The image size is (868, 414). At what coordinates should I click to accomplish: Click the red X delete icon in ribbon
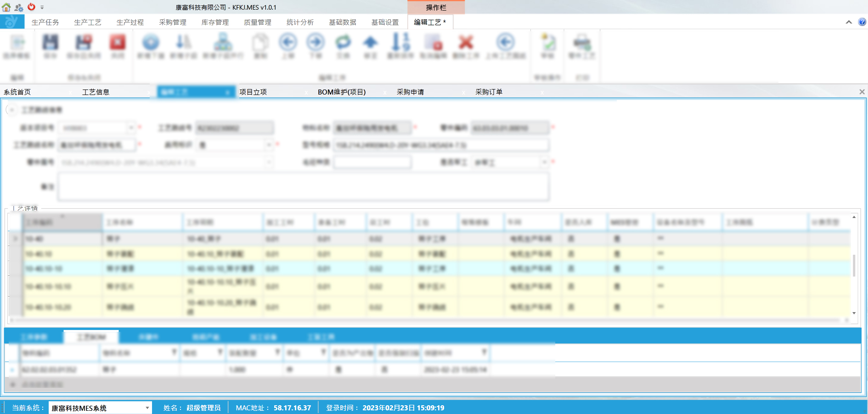tap(466, 42)
